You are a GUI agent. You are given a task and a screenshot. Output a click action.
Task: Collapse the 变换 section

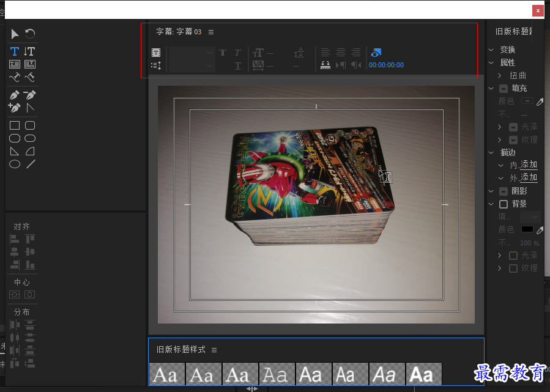[491, 50]
